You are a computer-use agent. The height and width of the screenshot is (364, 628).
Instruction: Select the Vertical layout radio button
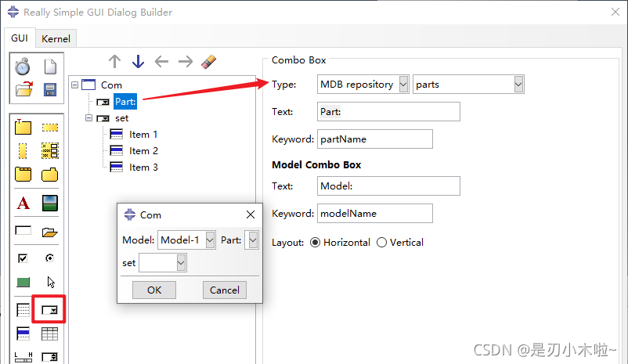[382, 243]
